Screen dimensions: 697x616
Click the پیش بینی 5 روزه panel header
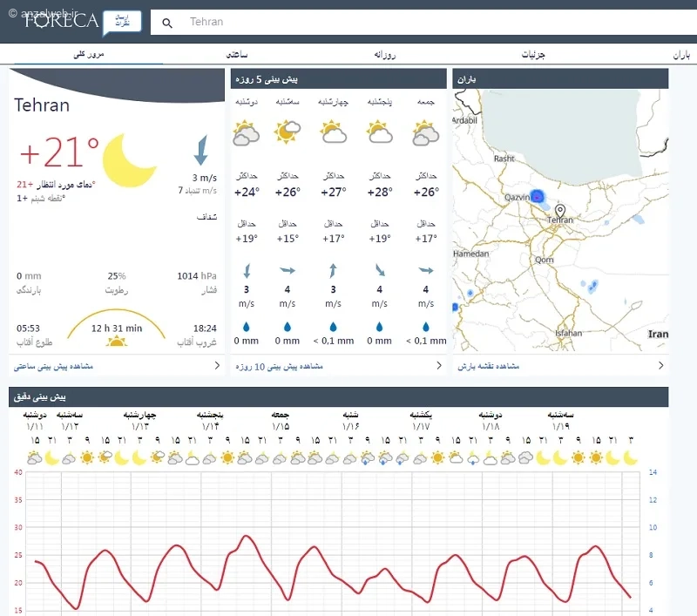tap(339, 78)
